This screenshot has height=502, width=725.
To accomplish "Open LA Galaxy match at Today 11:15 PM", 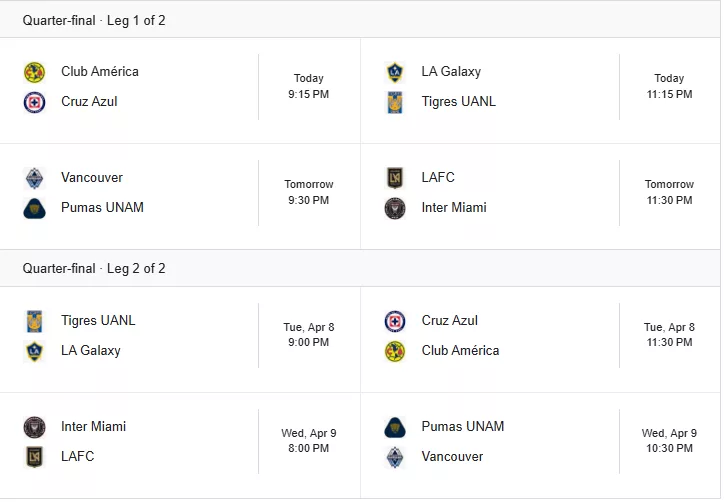I will pos(541,91).
